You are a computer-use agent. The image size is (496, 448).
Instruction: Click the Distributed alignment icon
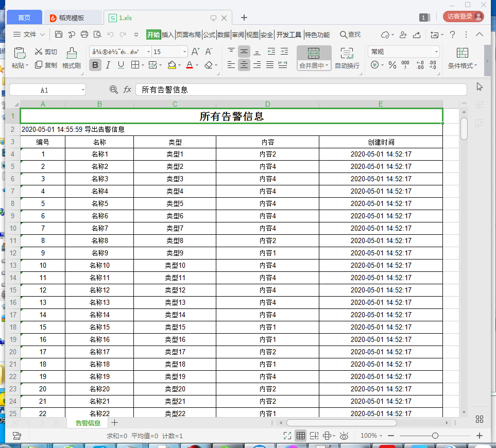(282, 65)
